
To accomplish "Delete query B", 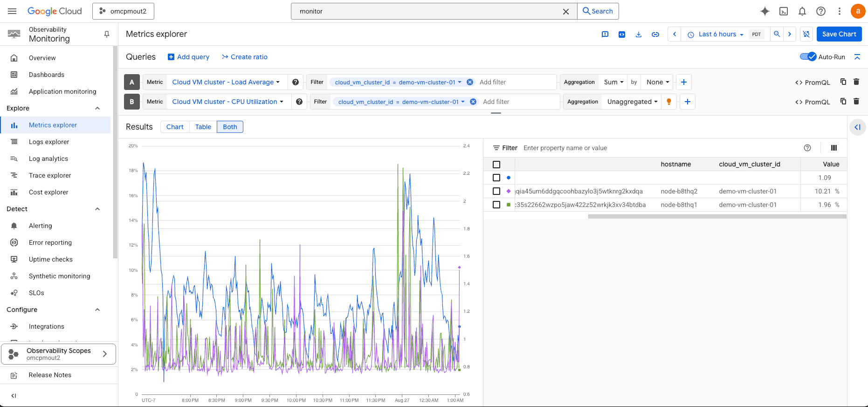I will 856,101.
